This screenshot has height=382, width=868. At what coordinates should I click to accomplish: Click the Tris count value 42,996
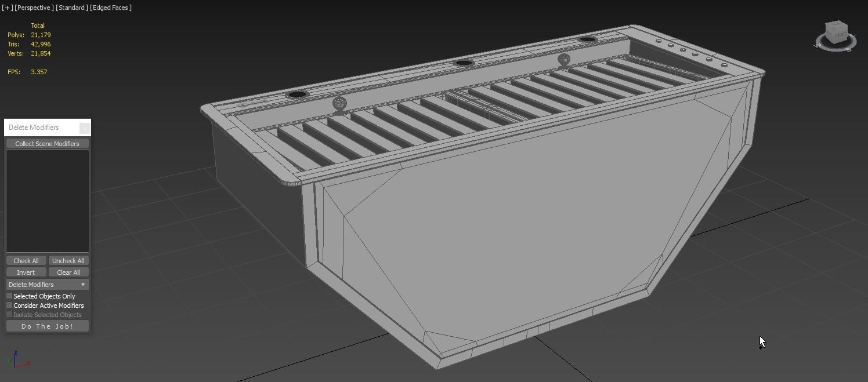[41, 44]
